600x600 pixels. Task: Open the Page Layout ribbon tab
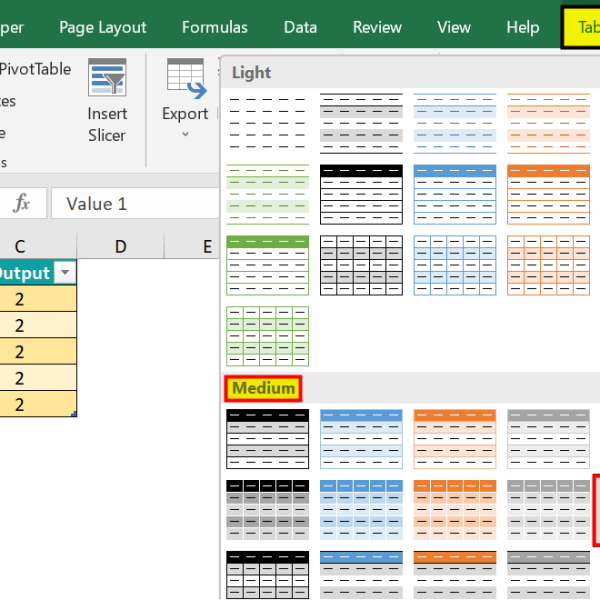click(103, 28)
